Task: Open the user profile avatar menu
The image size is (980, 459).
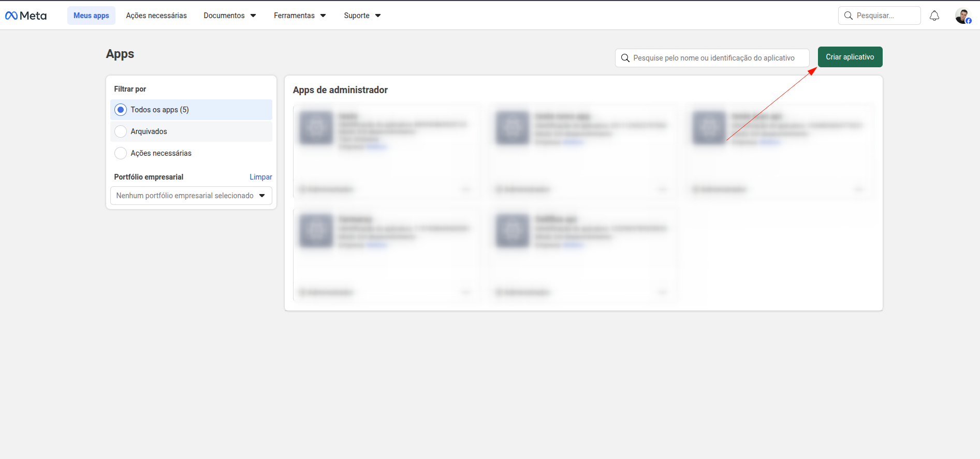Action: (x=962, y=16)
